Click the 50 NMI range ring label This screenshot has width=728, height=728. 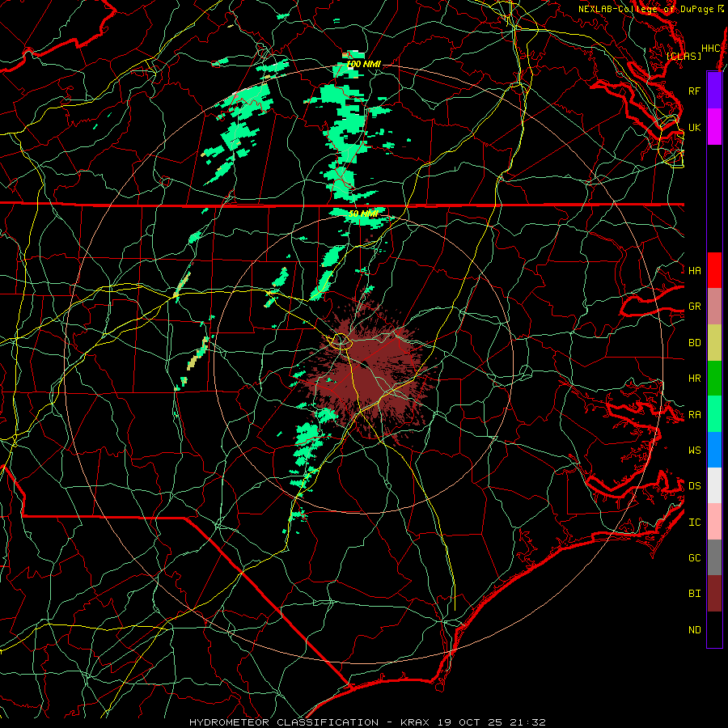363,214
